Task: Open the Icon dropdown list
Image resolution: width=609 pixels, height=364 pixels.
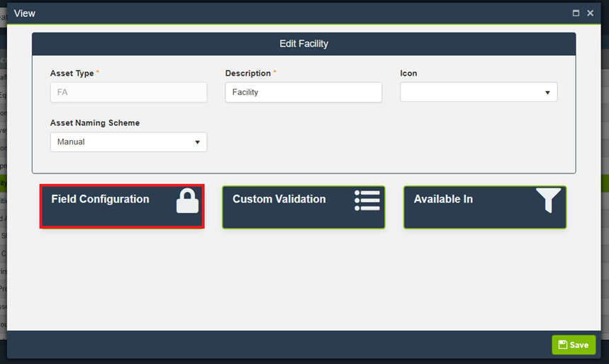Action: [x=479, y=92]
